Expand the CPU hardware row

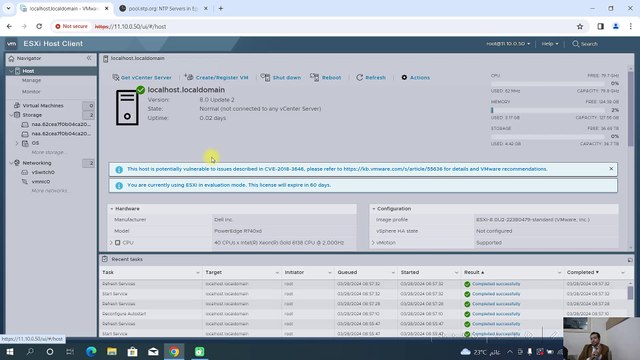(111, 242)
